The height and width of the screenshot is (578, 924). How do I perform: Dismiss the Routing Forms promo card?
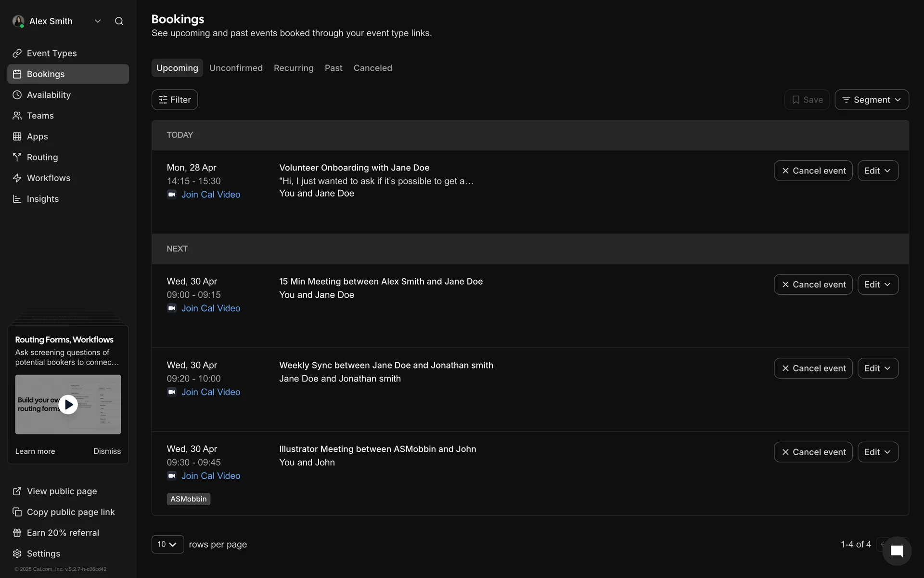(107, 451)
